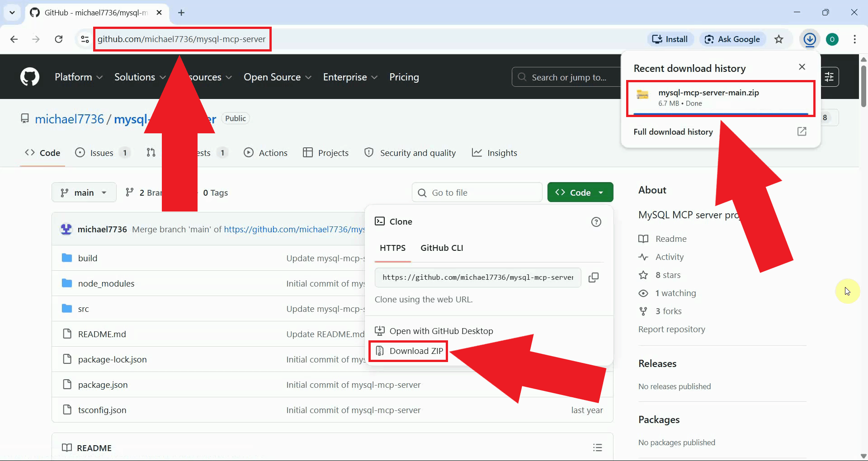Screen dimensions: 868x461
Task: Click Install button in address bar
Action: point(670,39)
